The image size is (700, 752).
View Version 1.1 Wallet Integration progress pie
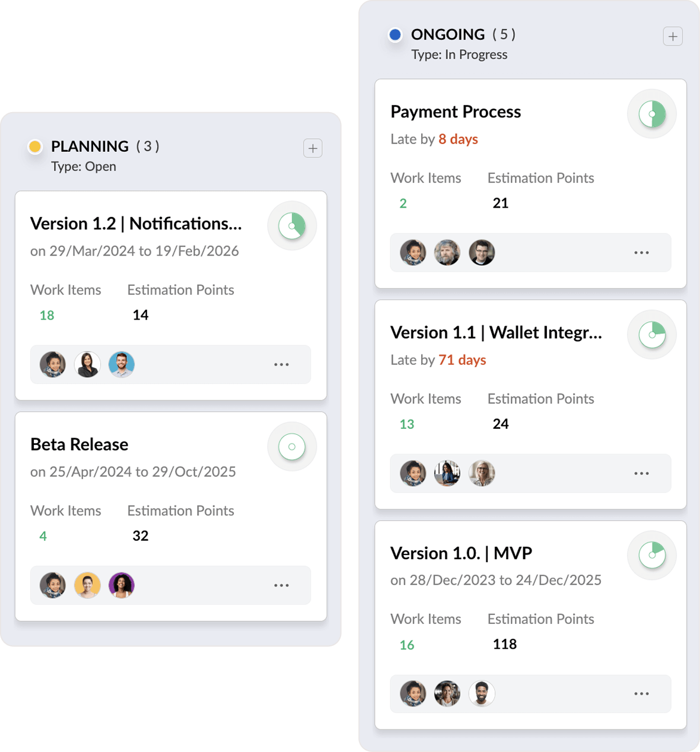click(652, 335)
